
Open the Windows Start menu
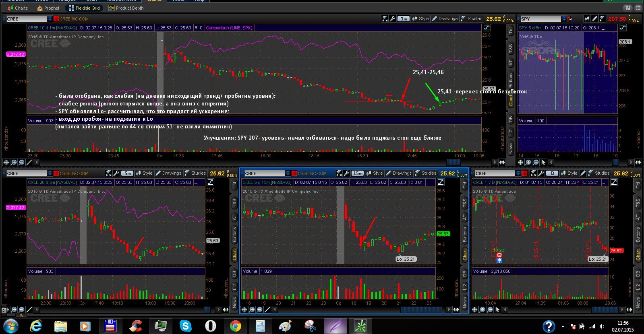click(10, 326)
